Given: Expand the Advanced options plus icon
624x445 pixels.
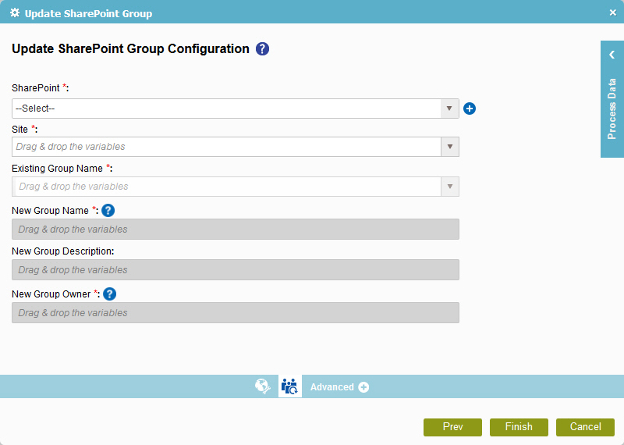Looking at the screenshot, I should [363, 387].
